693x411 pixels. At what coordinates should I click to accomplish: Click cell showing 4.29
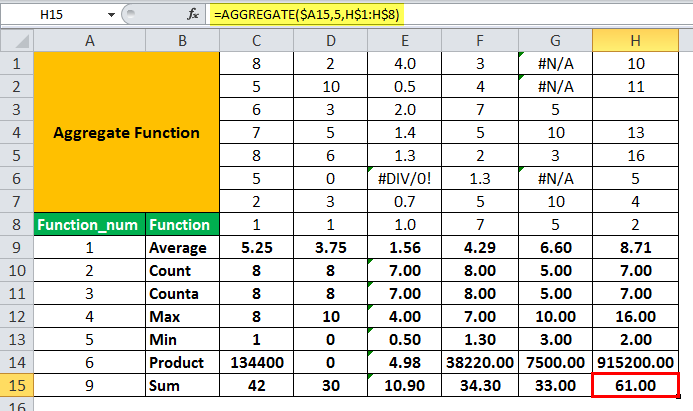pos(480,247)
